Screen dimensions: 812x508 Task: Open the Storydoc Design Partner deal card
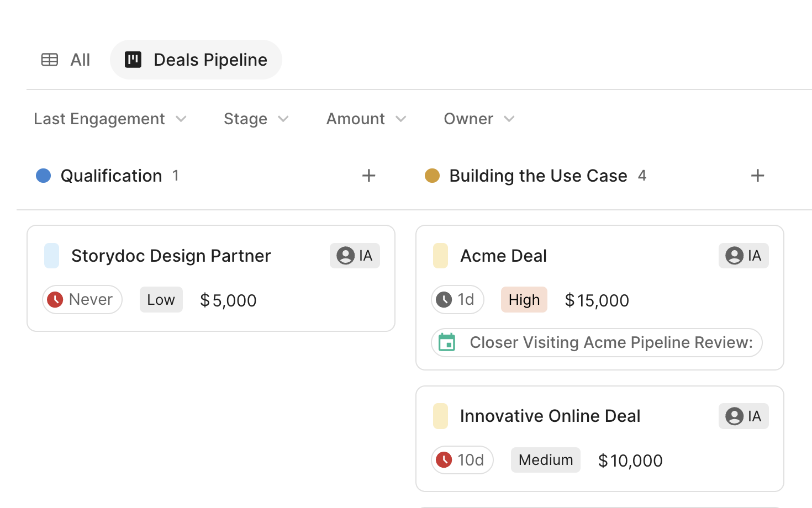(171, 256)
